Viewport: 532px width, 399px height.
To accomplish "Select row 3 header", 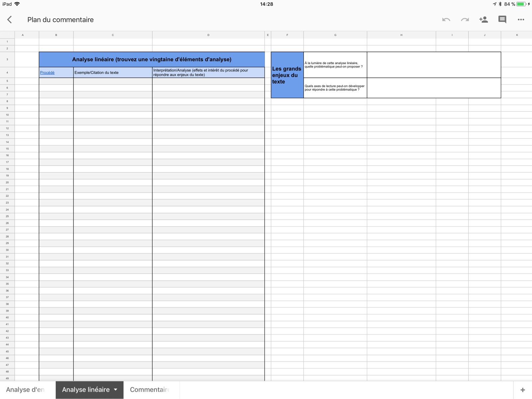I will point(7,60).
